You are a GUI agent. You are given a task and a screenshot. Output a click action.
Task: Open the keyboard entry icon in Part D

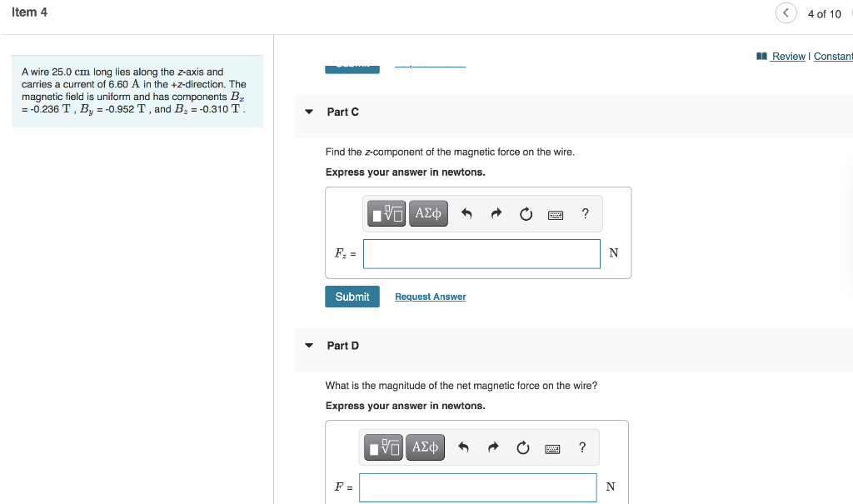tap(552, 447)
